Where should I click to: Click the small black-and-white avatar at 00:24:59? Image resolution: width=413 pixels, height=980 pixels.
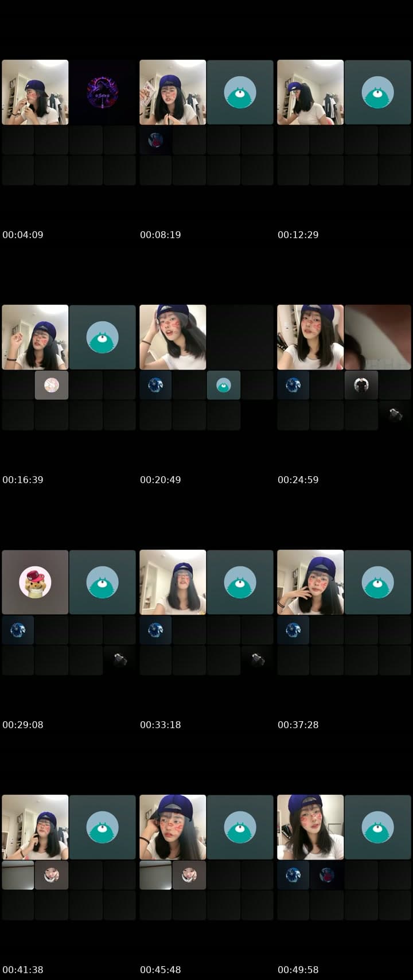[x=361, y=385]
